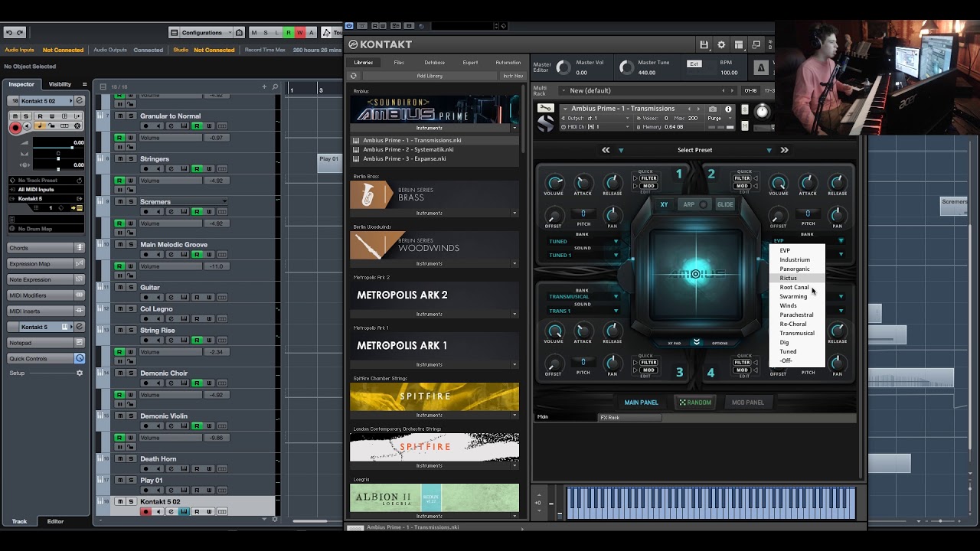The width and height of the screenshot is (980, 551).
Task: Open the Select Preset dropdown
Action: coord(694,150)
